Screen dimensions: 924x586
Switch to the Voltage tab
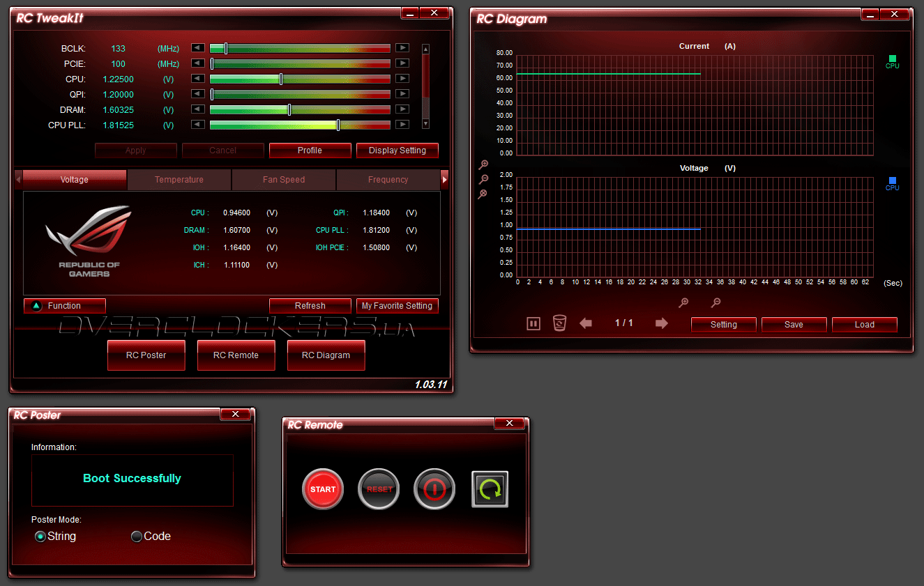75,180
